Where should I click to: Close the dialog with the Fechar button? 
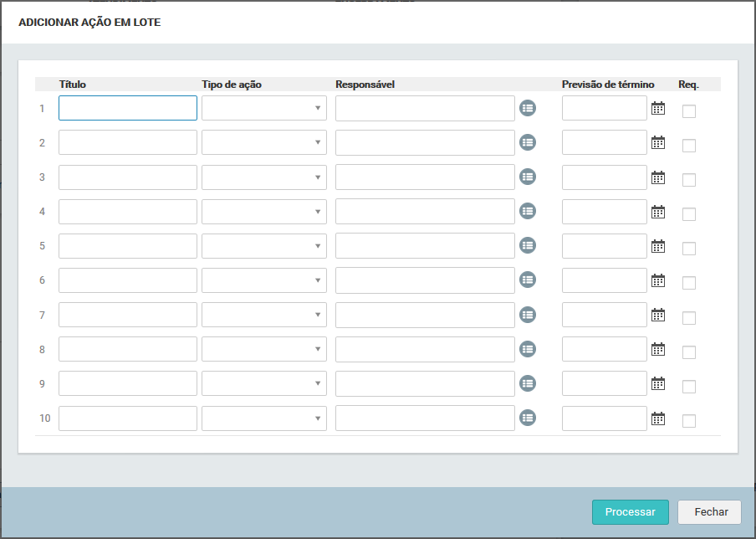tap(710, 512)
